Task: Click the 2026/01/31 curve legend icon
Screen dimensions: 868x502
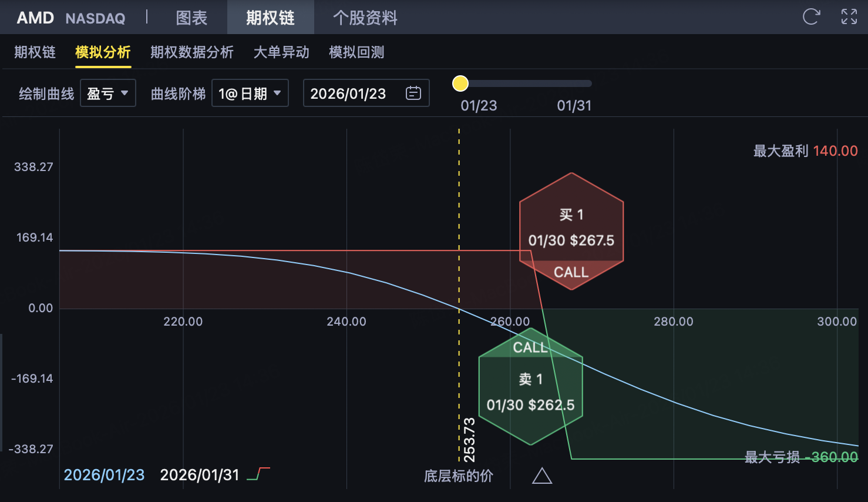Action: (258, 474)
